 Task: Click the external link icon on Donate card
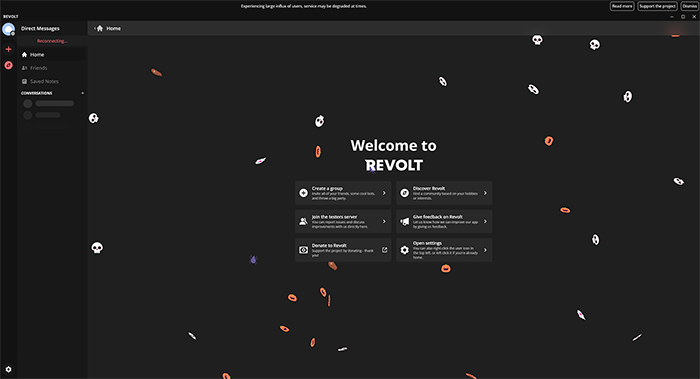[x=384, y=250]
